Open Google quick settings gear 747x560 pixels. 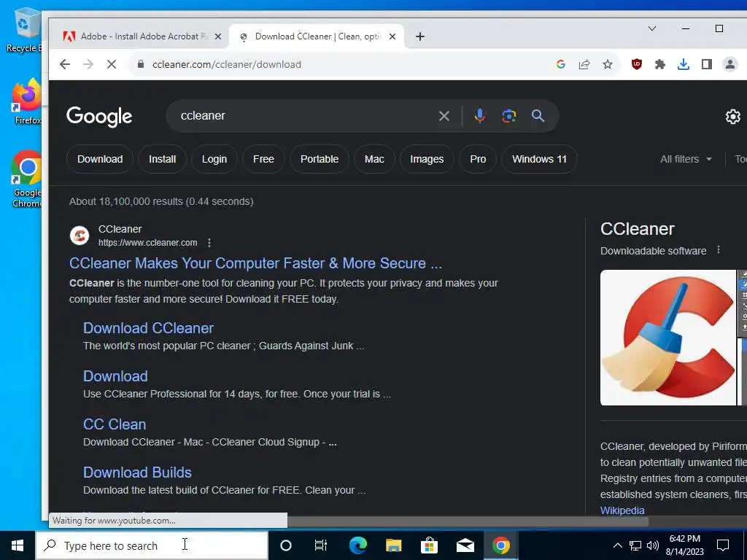tap(732, 117)
